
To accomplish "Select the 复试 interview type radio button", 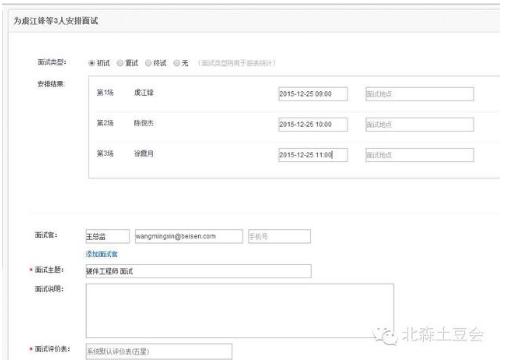I will coord(120,63).
